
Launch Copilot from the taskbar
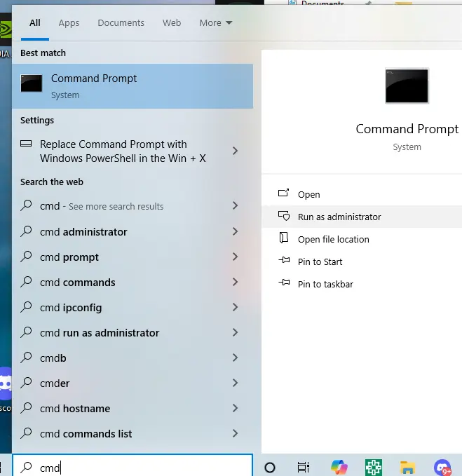(x=339, y=467)
